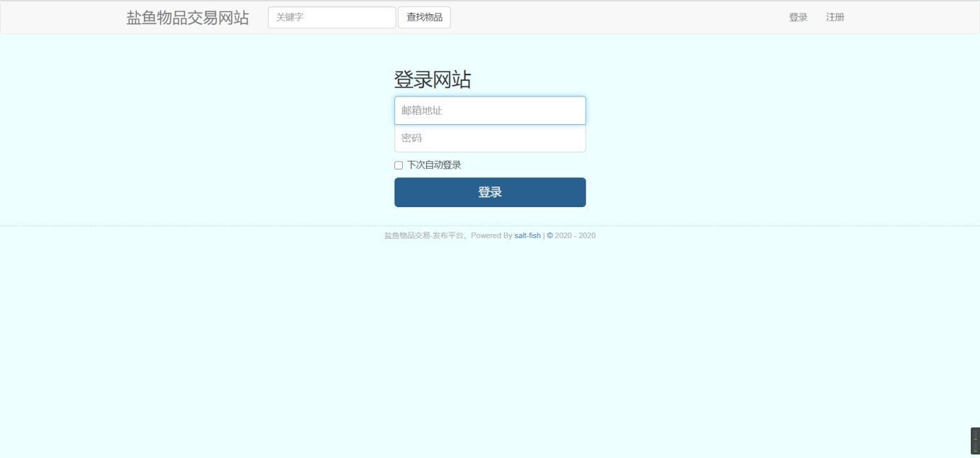Focus the 关键字 search field
The image size is (980, 458).
pyautogui.click(x=332, y=18)
